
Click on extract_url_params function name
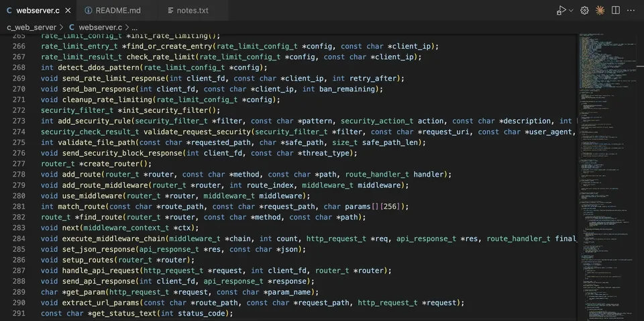(x=101, y=302)
